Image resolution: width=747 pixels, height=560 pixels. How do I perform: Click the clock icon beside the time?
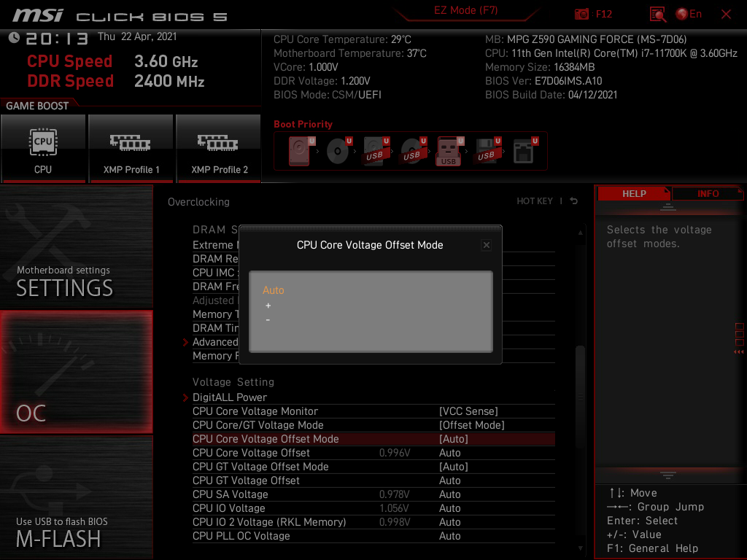coord(14,37)
